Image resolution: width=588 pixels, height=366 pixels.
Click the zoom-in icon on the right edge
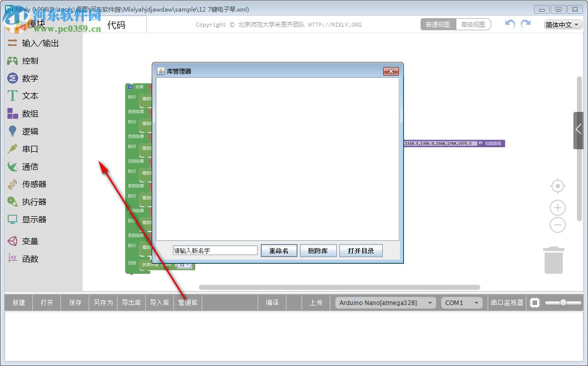(x=557, y=207)
